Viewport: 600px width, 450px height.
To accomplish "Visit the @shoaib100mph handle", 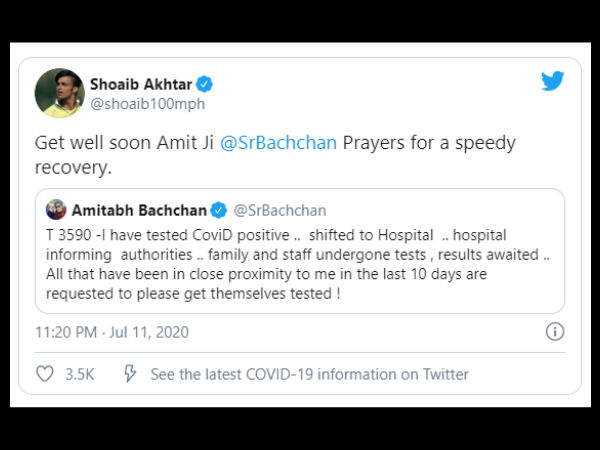I will pos(148,104).
